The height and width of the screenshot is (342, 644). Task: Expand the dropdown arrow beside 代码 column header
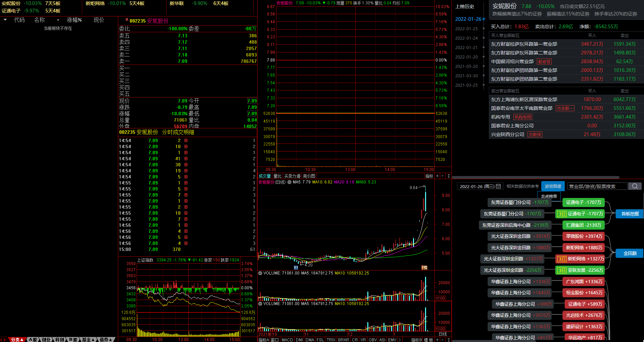point(5,20)
